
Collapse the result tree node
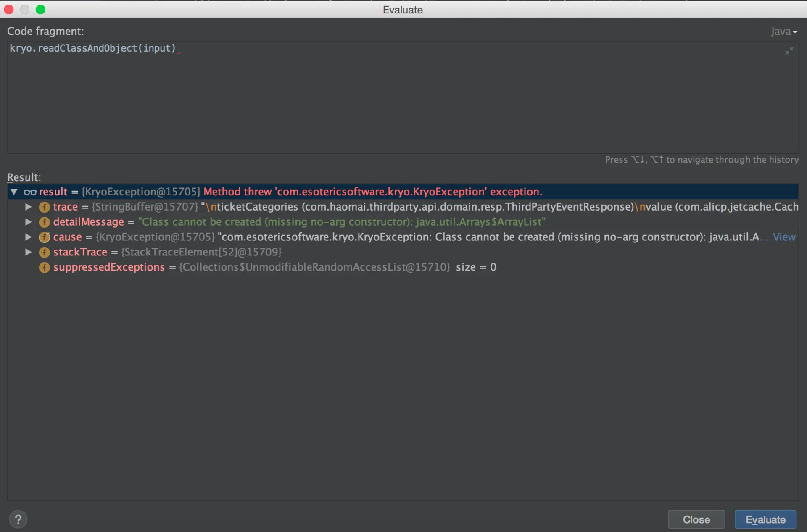pos(14,192)
